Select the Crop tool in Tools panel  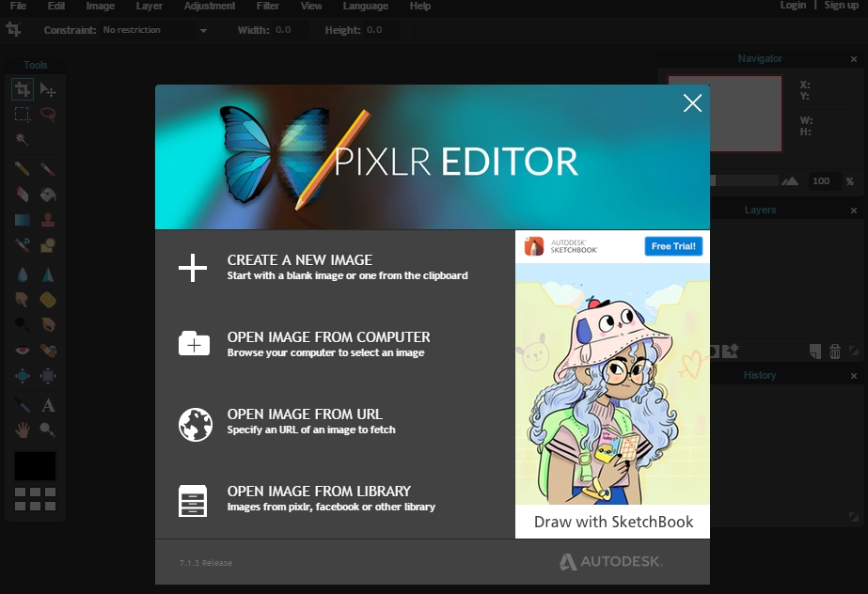point(23,89)
